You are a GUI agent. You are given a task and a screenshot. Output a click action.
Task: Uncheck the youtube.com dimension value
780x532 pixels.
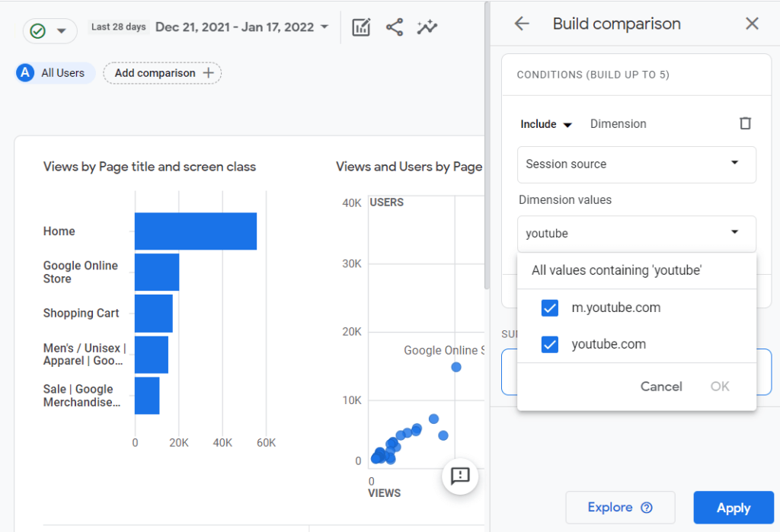pos(550,344)
